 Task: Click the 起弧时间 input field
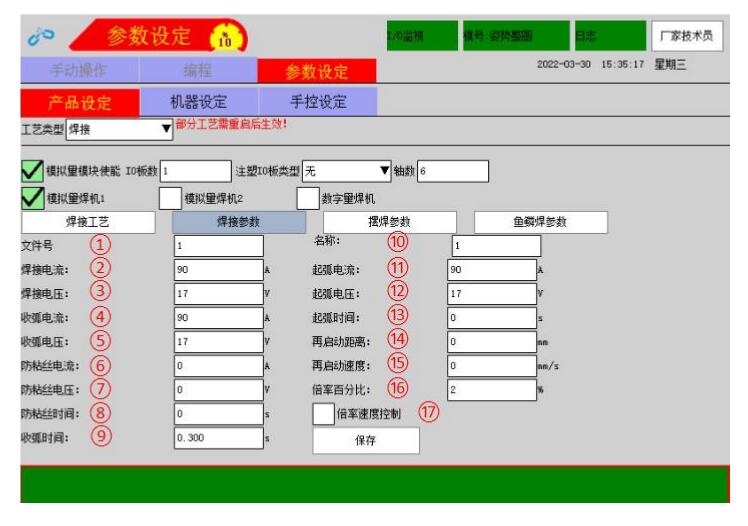point(492,318)
